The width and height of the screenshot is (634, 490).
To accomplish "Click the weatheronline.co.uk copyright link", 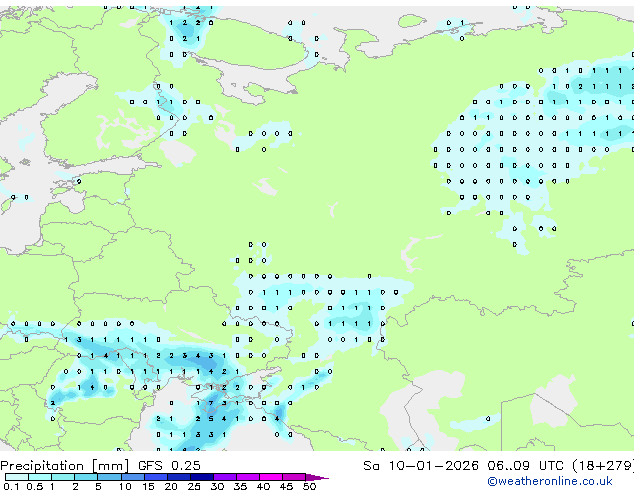I will 550,481.
